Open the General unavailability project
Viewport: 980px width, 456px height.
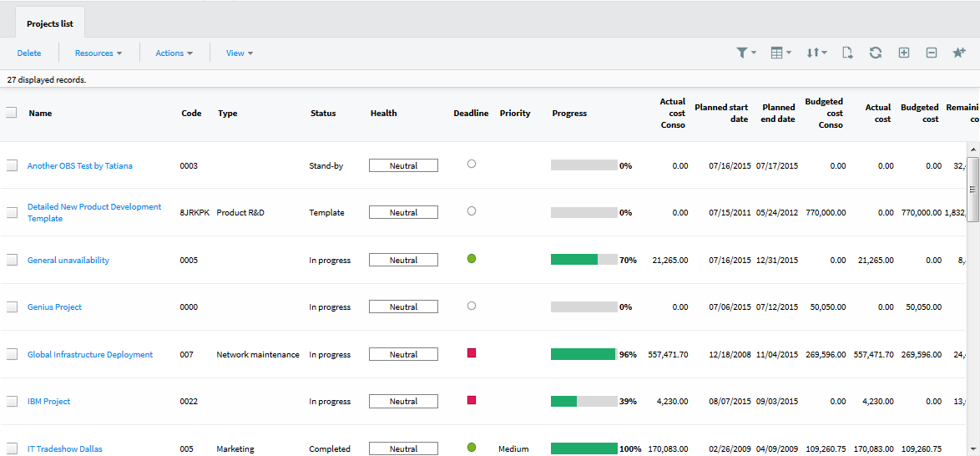[68, 261]
